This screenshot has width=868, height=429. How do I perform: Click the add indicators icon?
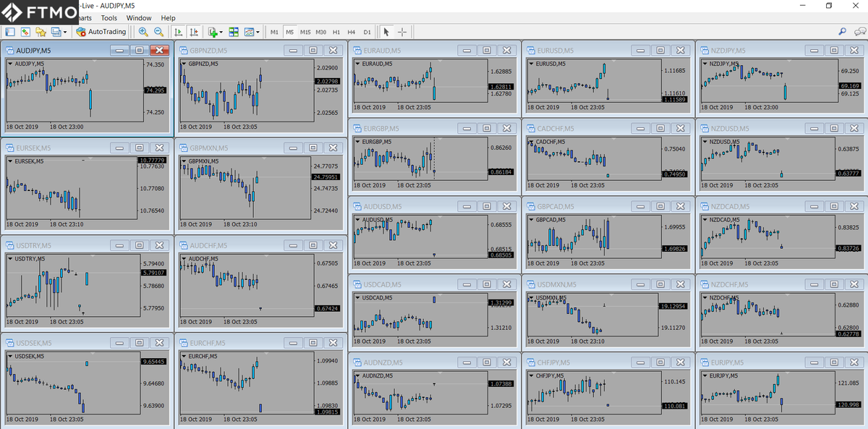pos(213,32)
